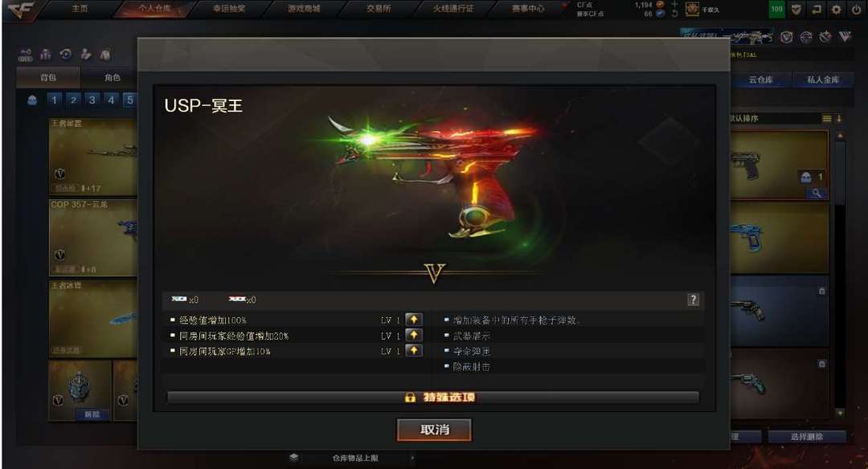Open the settings gear in top bar
868x469 pixels.
836,9
